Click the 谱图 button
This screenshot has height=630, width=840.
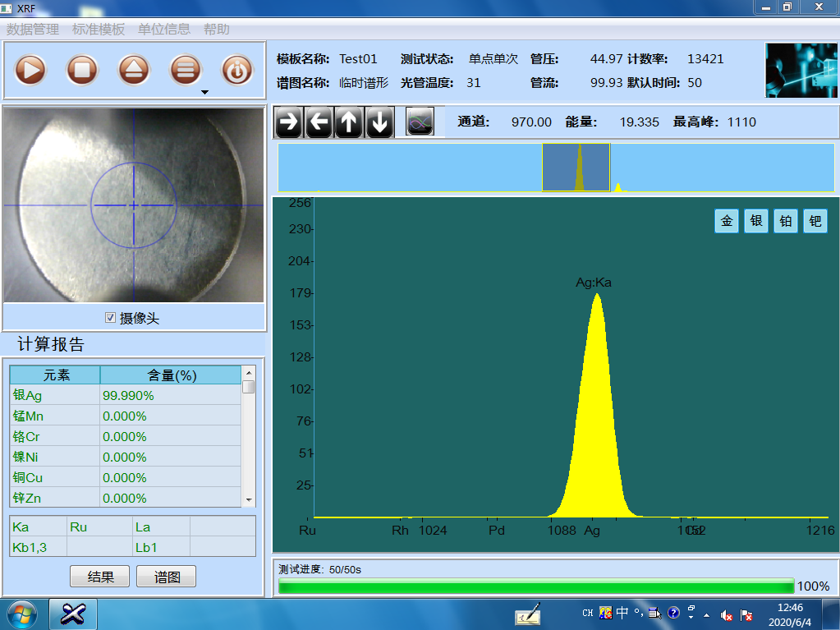(x=167, y=577)
